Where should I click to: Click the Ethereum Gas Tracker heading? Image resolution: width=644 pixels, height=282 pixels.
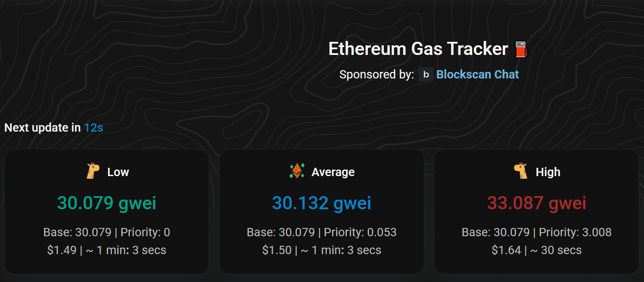tap(418, 49)
